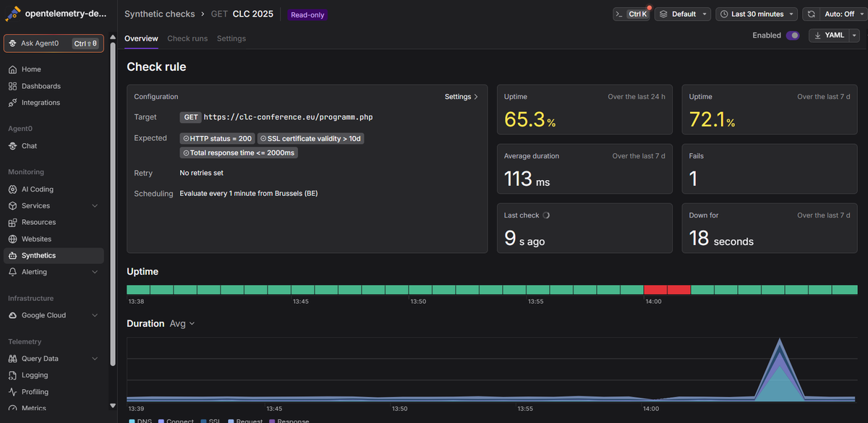Click the Profiling pulse icon
Image resolution: width=868 pixels, height=423 pixels.
[x=13, y=392]
